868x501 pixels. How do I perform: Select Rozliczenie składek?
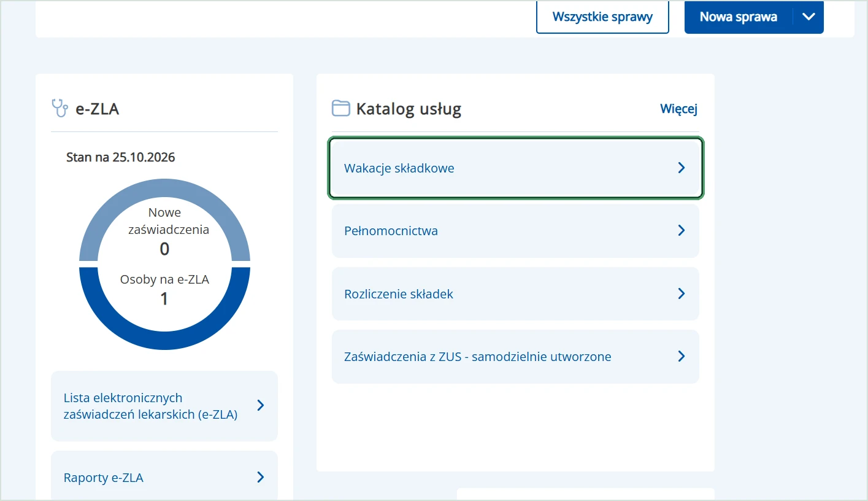click(515, 293)
